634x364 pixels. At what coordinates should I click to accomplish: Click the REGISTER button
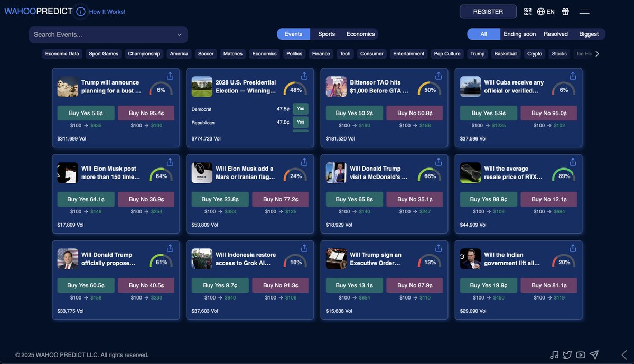click(x=487, y=11)
